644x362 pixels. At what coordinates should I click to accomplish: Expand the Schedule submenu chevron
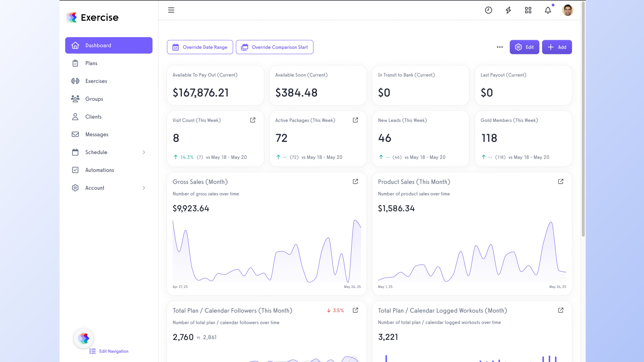point(144,152)
